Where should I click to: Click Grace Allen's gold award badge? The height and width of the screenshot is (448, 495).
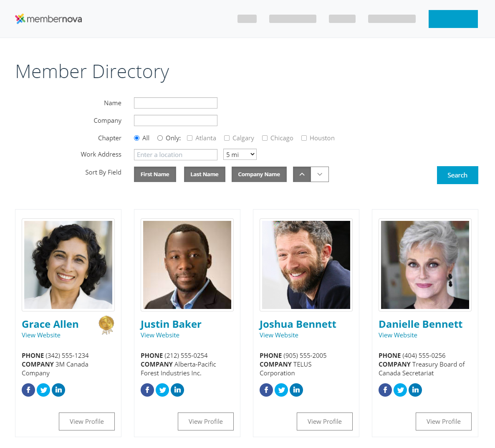click(x=106, y=325)
